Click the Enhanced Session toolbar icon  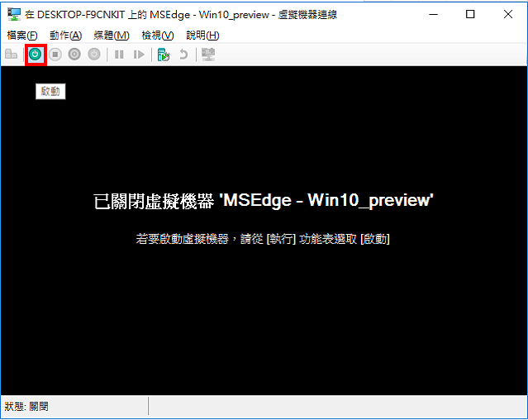pyautogui.click(x=208, y=55)
